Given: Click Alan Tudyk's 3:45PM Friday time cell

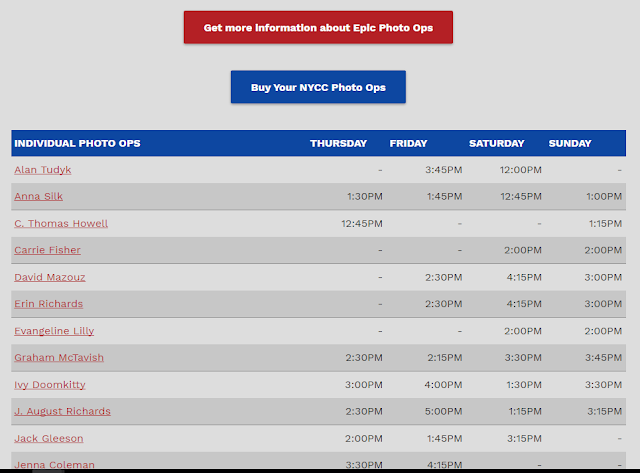Looking at the screenshot, I should [x=443, y=170].
